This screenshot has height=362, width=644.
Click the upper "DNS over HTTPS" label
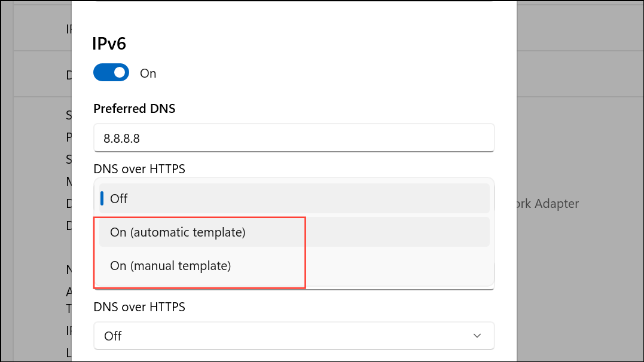[139, 169]
